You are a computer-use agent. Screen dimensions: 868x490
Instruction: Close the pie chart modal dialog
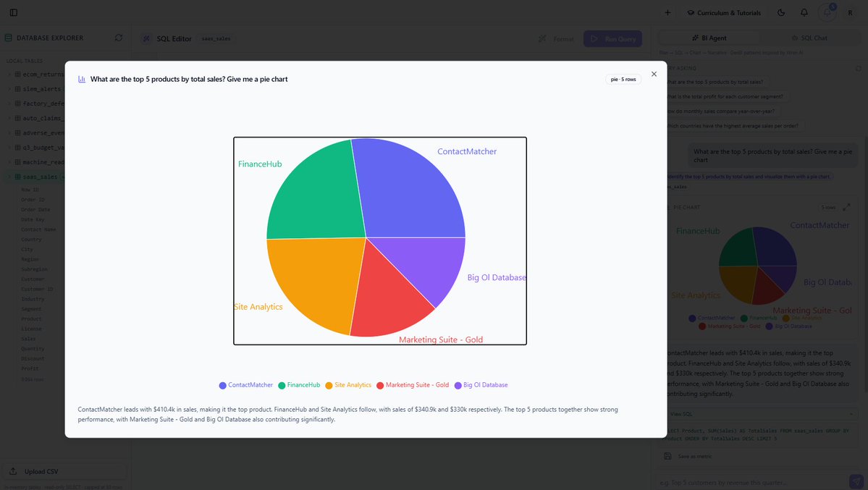coord(654,75)
